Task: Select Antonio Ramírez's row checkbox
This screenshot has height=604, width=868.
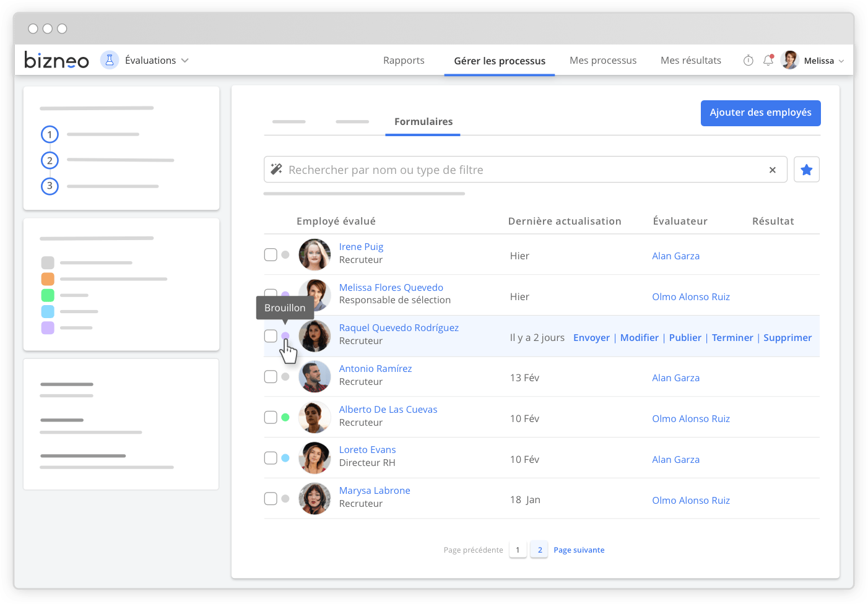Action: click(271, 376)
